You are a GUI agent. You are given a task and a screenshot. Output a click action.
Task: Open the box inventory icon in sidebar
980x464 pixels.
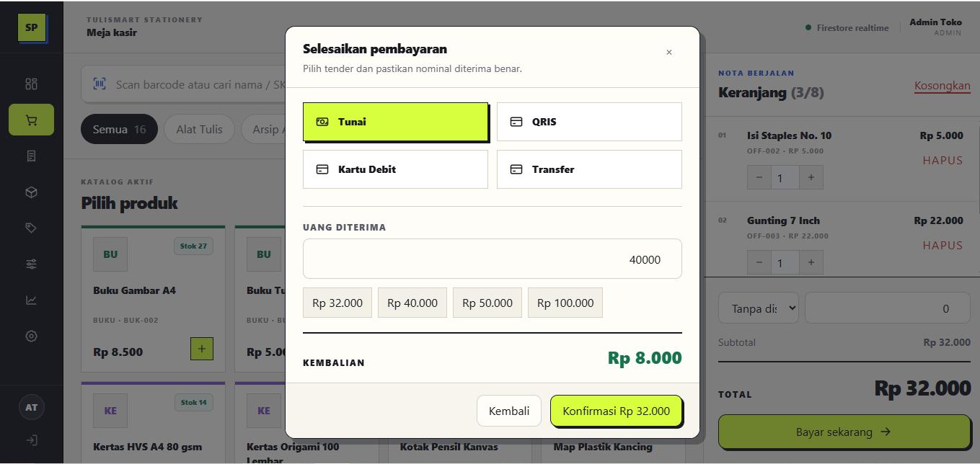31,192
